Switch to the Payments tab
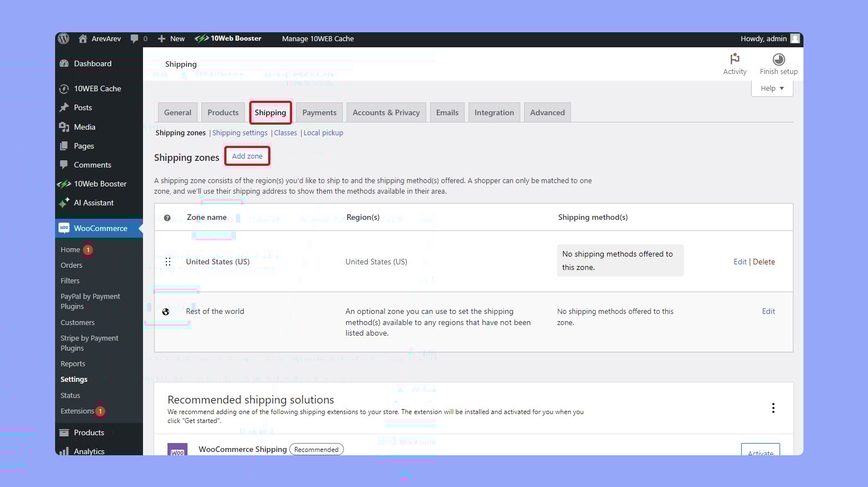This screenshot has height=487, width=868. tap(319, 112)
